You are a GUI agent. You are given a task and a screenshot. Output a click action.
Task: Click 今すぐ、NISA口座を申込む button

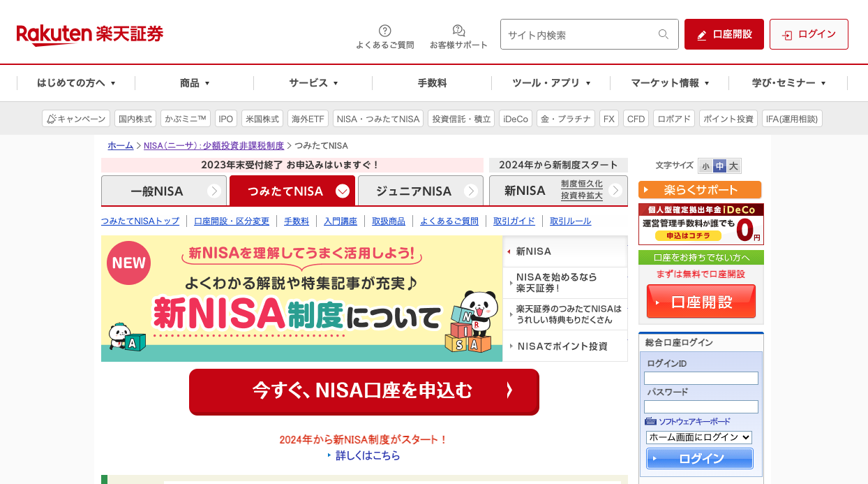pyautogui.click(x=364, y=391)
